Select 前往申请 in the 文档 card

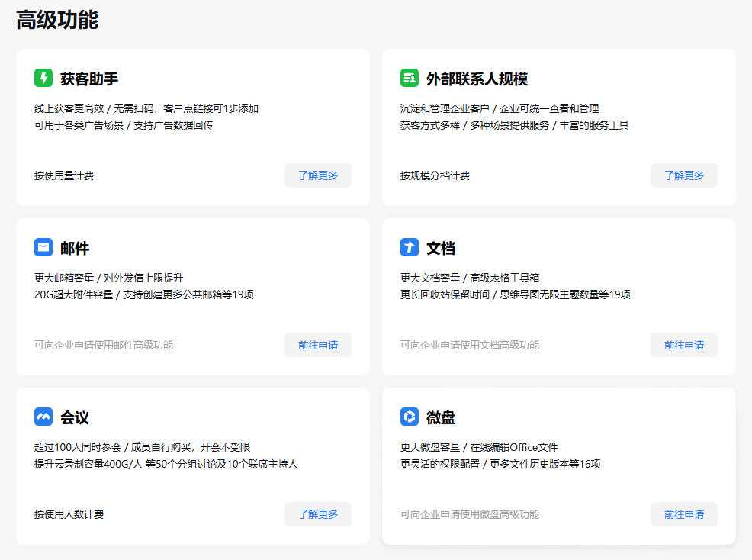pyautogui.click(x=684, y=345)
